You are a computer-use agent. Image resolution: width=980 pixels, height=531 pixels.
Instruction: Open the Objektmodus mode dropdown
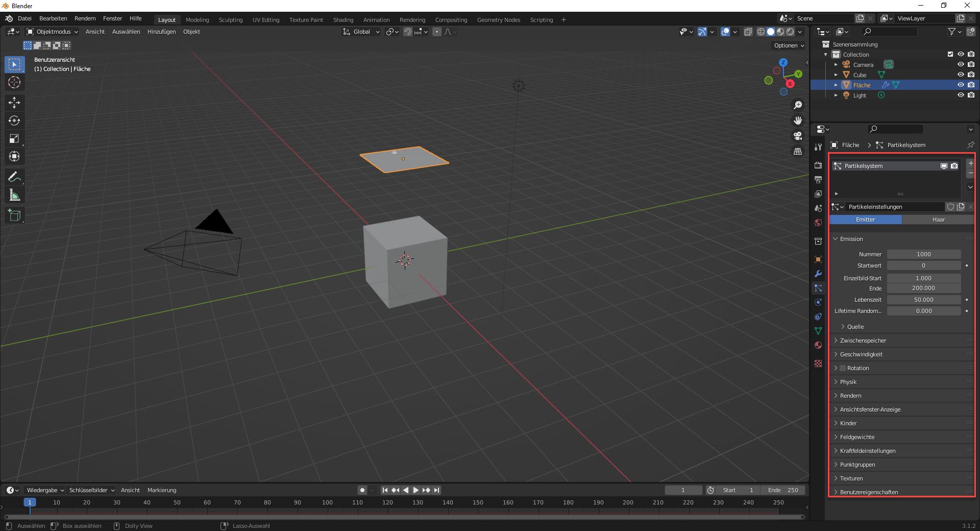tap(52, 32)
